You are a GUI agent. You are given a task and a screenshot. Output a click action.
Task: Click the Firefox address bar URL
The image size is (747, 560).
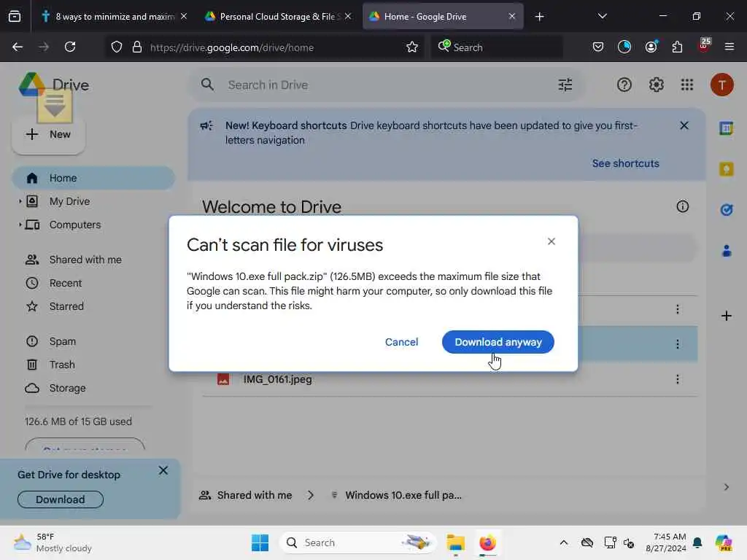point(231,47)
